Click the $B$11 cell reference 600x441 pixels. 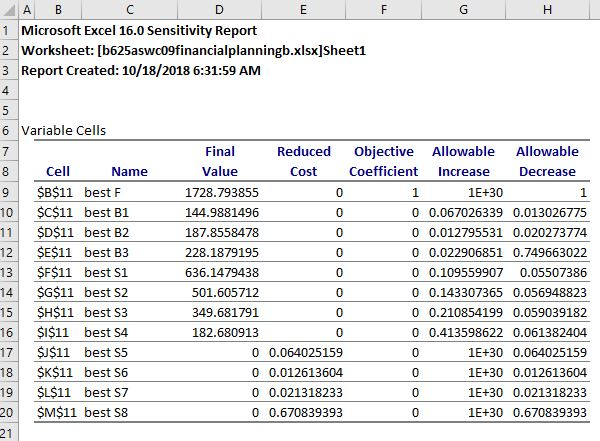(55, 192)
